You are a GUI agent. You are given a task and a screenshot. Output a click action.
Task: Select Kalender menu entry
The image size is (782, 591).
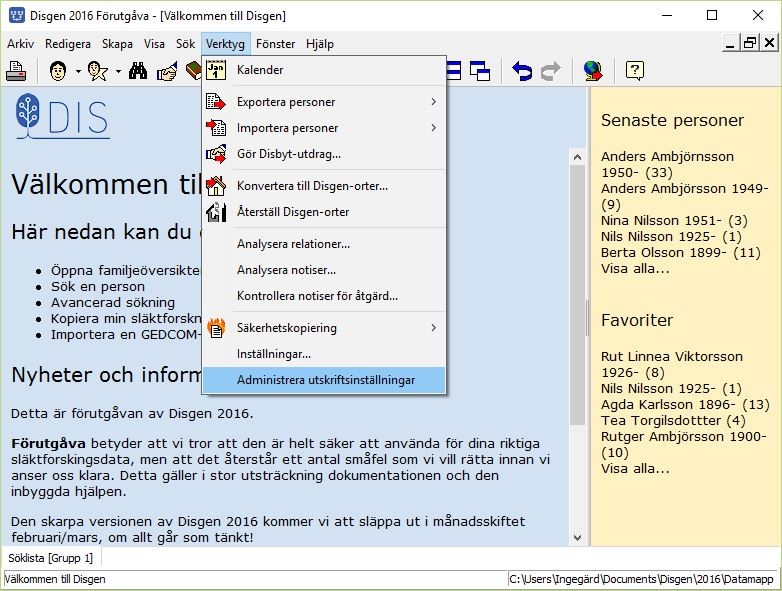click(324, 70)
